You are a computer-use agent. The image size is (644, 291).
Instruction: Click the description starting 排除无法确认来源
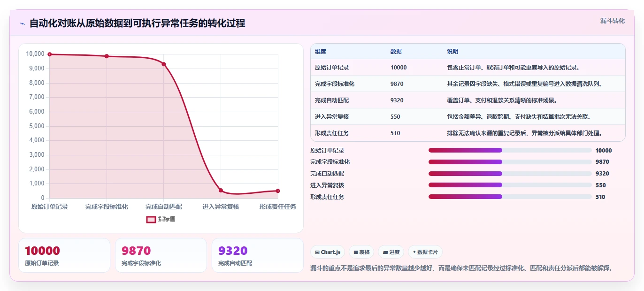(525, 133)
